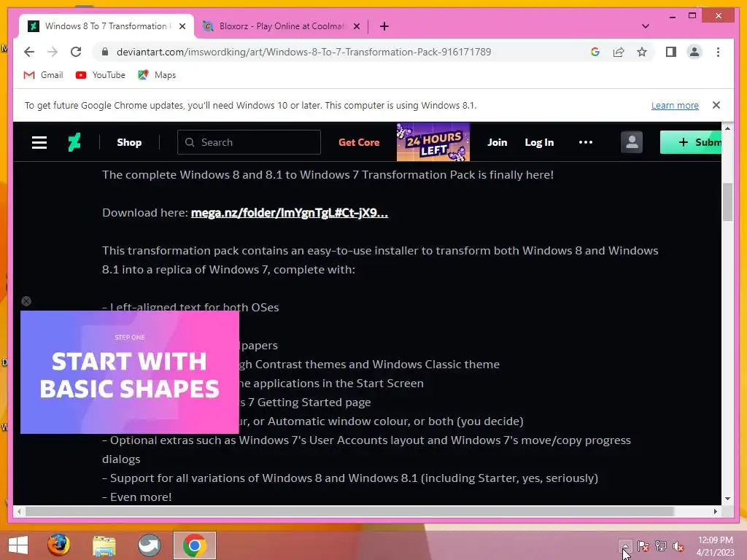The image size is (747, 560).
Task: Click the green Submit button
Action: (690, 142)
